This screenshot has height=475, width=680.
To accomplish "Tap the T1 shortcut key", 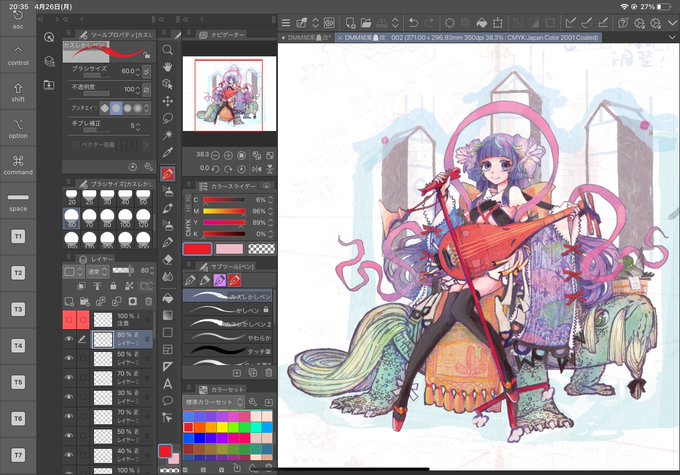I will click(x=18, y=237).
